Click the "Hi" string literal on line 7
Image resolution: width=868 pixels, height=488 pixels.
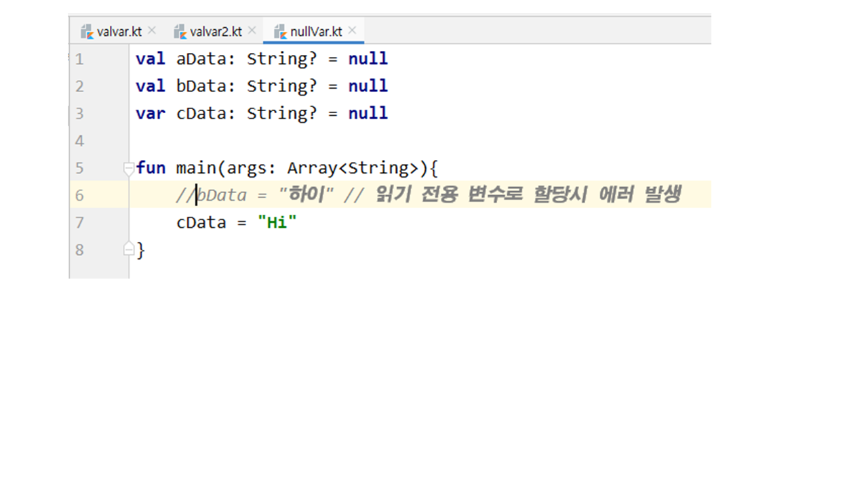277,222
